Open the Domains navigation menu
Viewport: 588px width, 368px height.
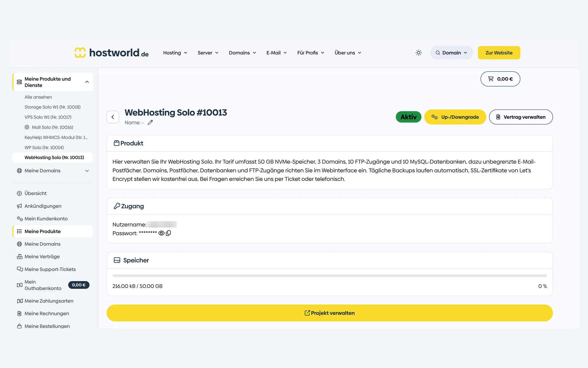click(242, 53)
